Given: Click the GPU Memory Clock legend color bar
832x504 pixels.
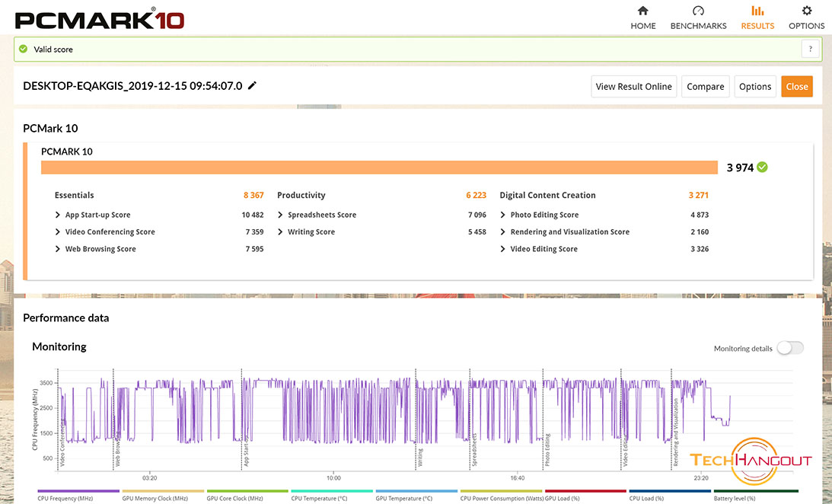Looking at the screenshot, I should click(x=163, y=491).
